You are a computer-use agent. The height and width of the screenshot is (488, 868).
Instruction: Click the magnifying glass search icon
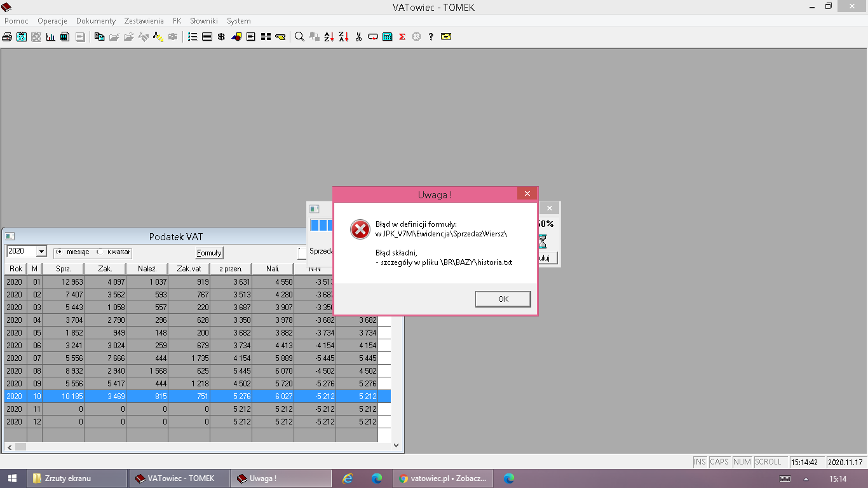(x=299, y=37)
